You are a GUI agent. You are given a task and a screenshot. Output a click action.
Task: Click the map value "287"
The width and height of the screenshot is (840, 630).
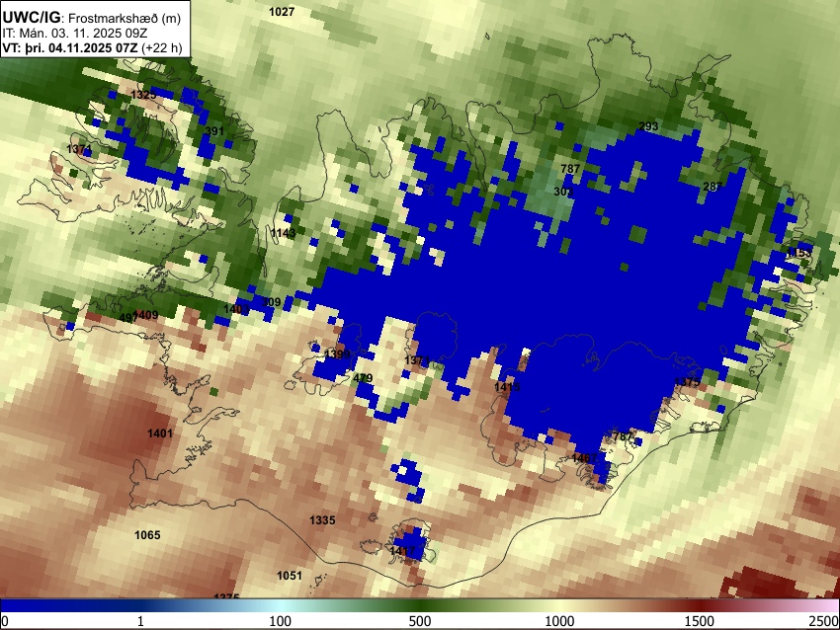coord(713,187)
